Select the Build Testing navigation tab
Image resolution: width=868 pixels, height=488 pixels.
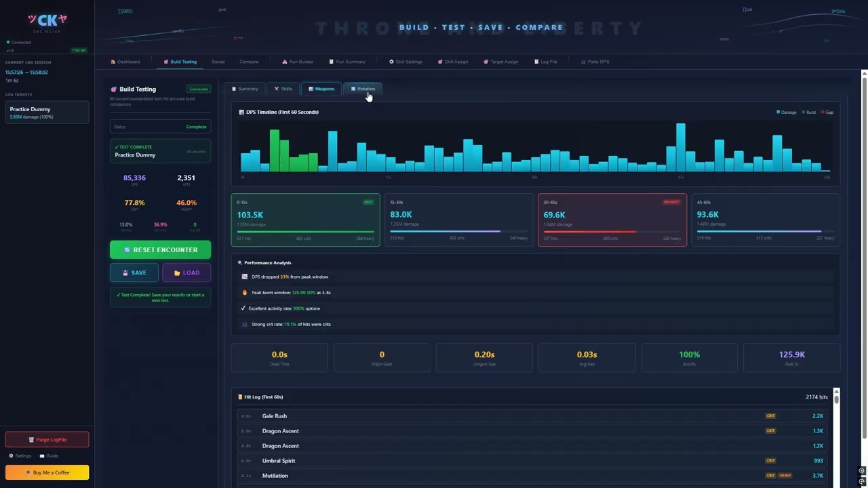(x=180, y=62)
